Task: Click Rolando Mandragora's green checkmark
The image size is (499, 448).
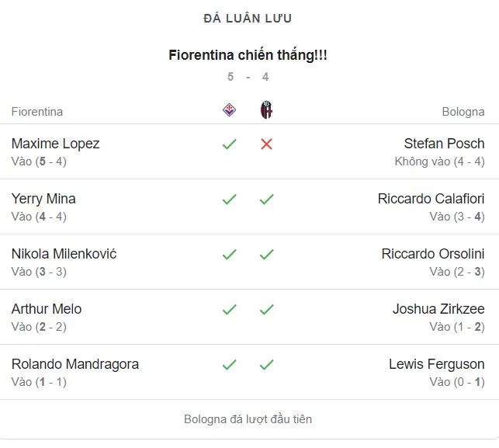Action: [229, 365]
